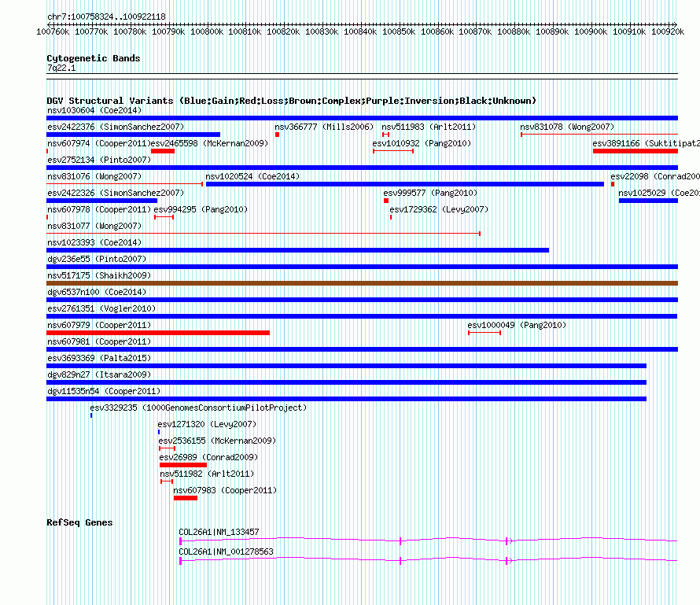Screen dimensions: 700x605
Task: Open the dgv236e55 (Pinto2007) label
Action: point(97,259)
